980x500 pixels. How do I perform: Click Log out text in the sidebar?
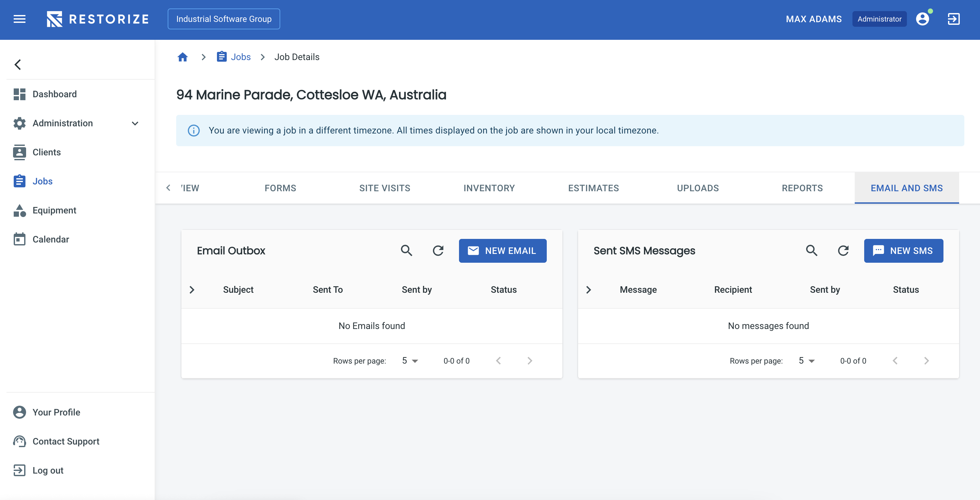tap(48, 470)
